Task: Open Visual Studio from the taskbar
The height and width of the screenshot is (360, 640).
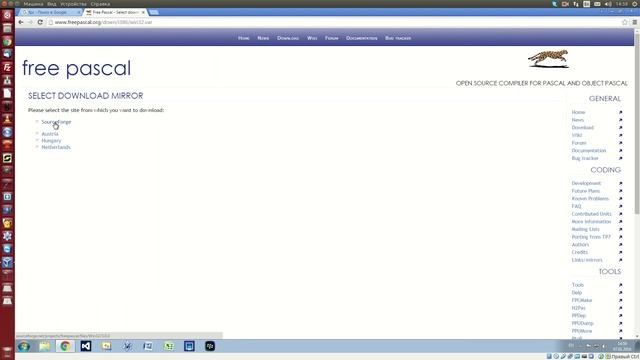Action: pyautogui.click(x=86, y=347)
